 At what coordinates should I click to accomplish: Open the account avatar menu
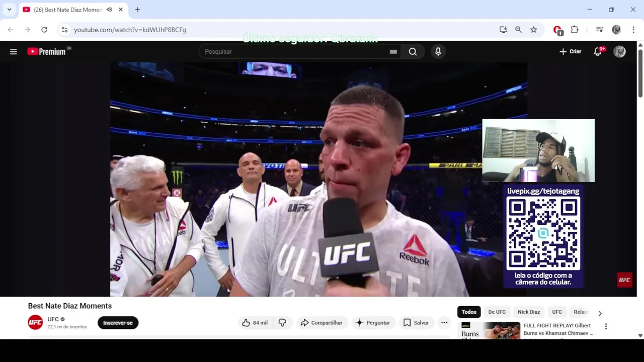(x=619, y=52)
